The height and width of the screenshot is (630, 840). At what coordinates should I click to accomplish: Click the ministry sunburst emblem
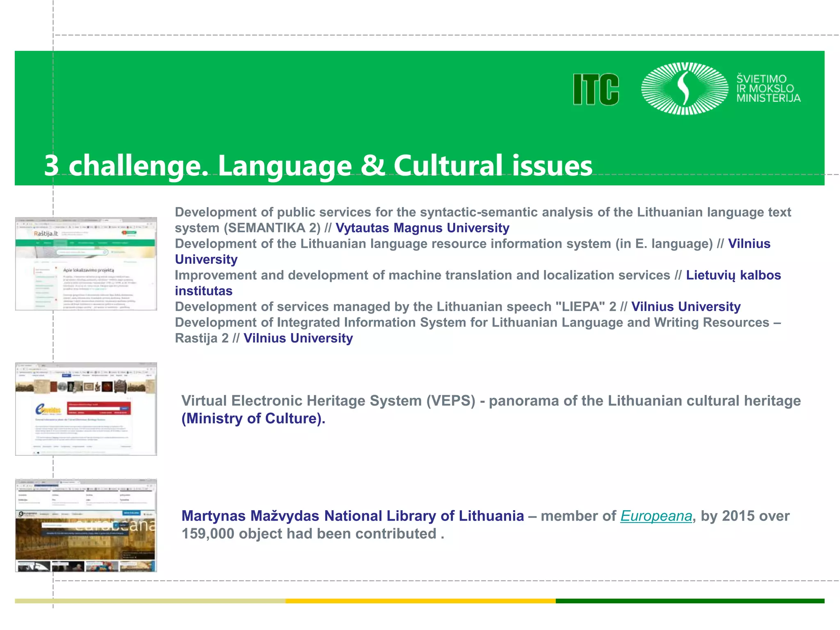(685, 88)
